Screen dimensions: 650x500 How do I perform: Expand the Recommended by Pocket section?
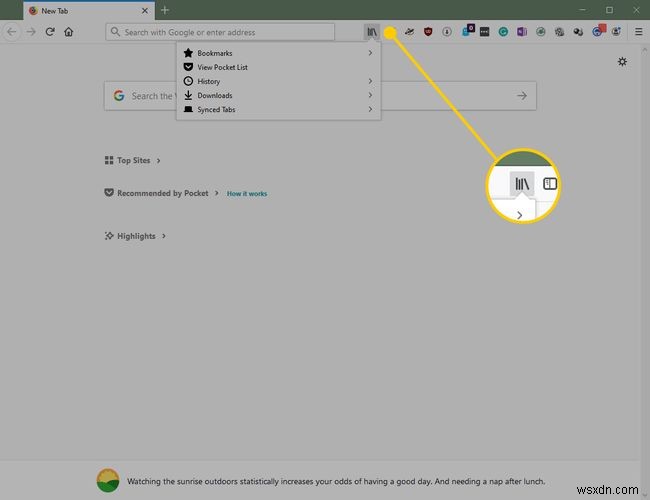(x=162, y=193)
